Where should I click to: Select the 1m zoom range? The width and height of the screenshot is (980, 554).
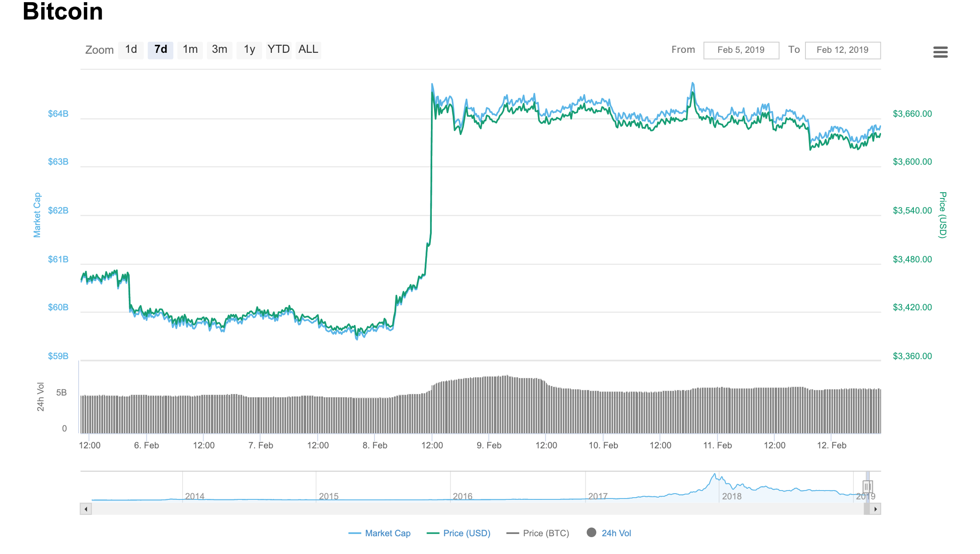coord(190,50)
